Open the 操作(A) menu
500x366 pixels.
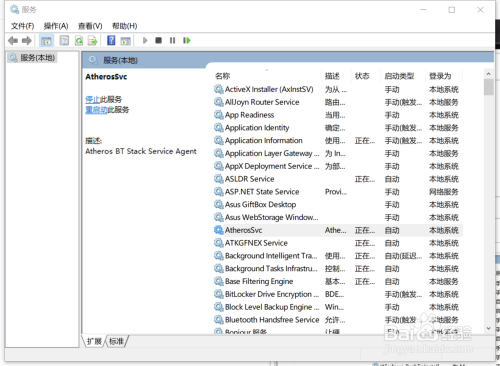(x=56, y=26)
